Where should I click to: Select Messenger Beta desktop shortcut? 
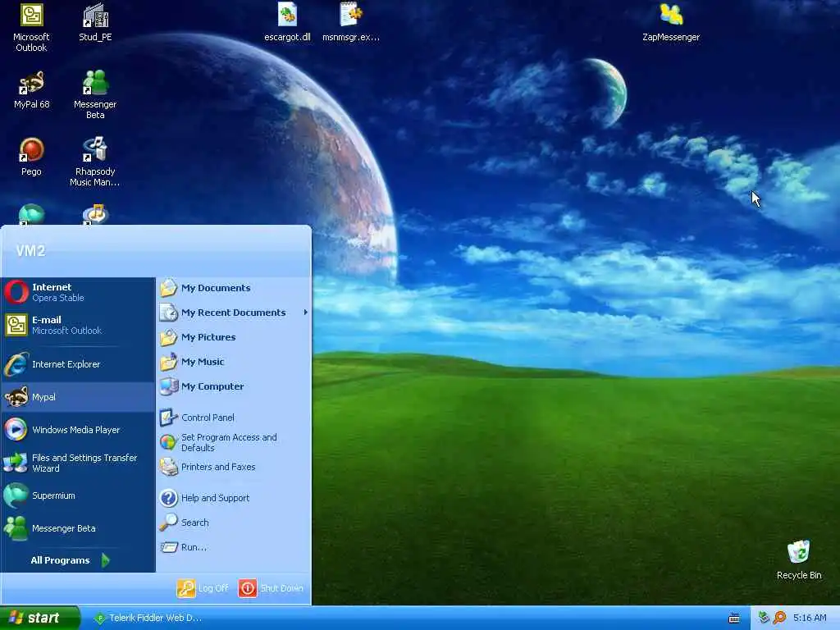click(x=95, y=95)
